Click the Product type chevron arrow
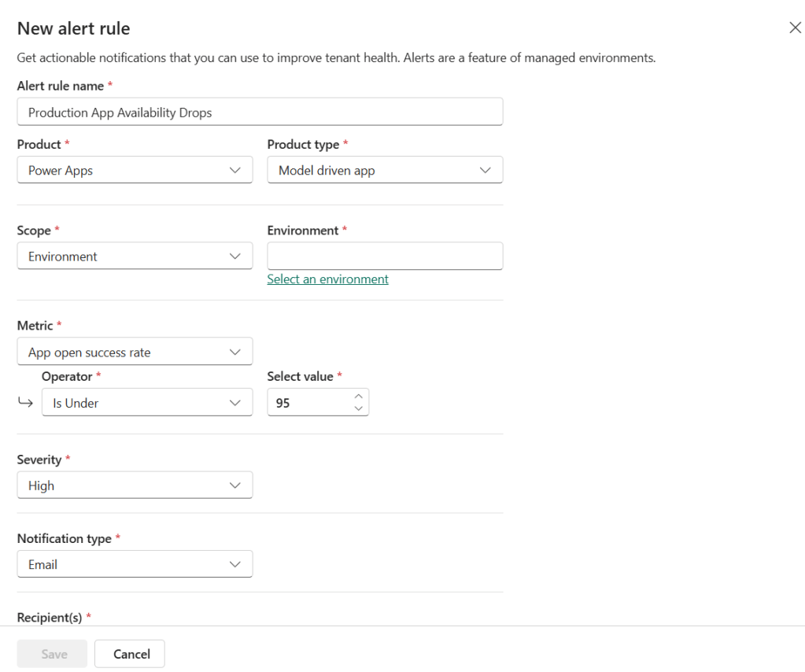805x672 pixels. point(485,170)
